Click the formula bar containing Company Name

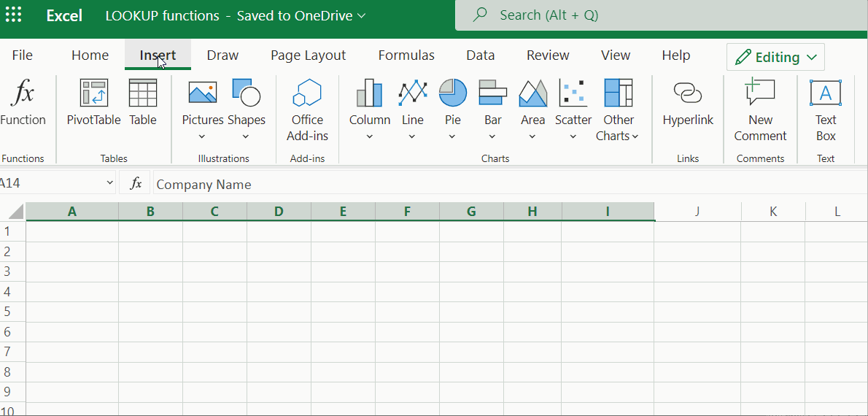pos(509,183)
